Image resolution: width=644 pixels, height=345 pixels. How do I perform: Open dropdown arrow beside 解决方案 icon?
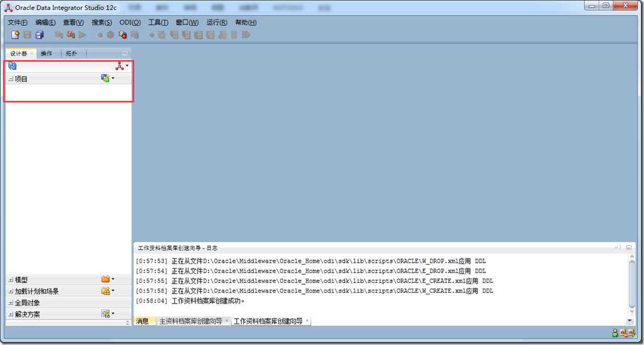point(113,314)
